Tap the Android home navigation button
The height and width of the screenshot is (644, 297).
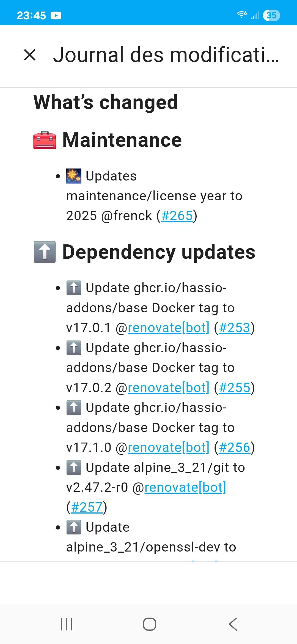coord(149,624)
